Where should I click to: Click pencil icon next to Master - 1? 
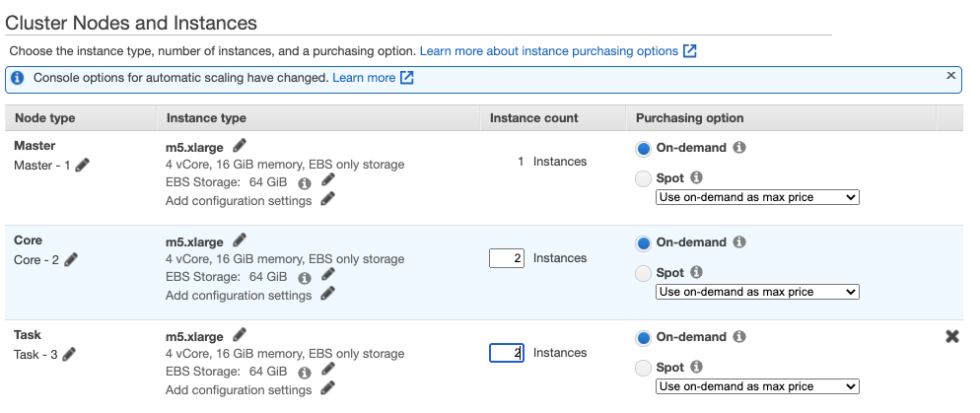83,166
